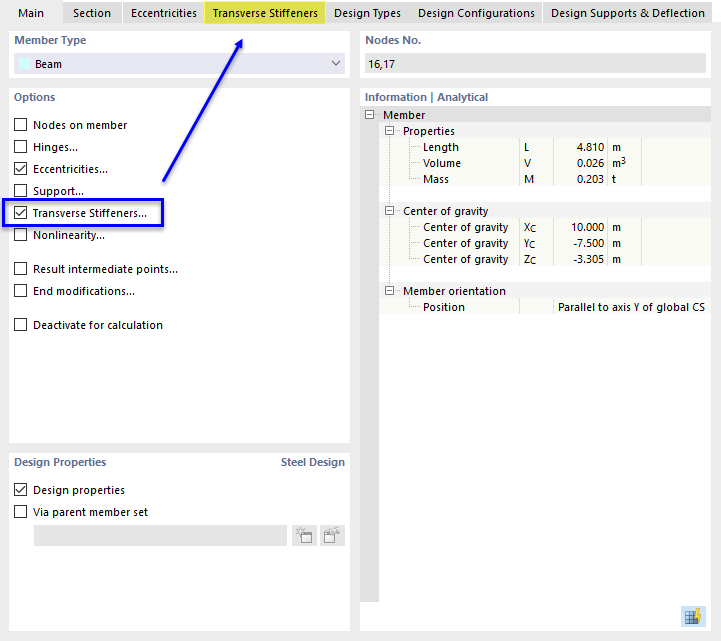Go to Transverse Stiffeners tab

[x=265, y=13]
